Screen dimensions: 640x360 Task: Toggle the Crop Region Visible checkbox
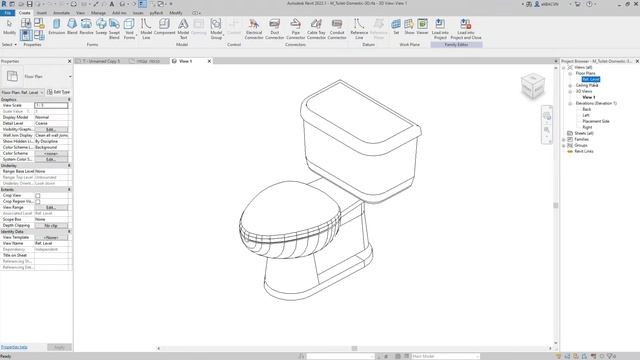tap(38, 202)
